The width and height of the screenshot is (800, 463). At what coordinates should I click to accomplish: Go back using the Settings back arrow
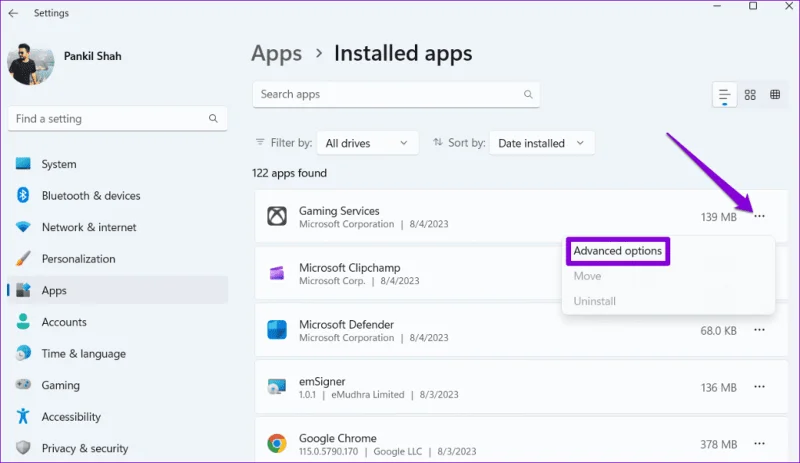click(x=13, y=13)
